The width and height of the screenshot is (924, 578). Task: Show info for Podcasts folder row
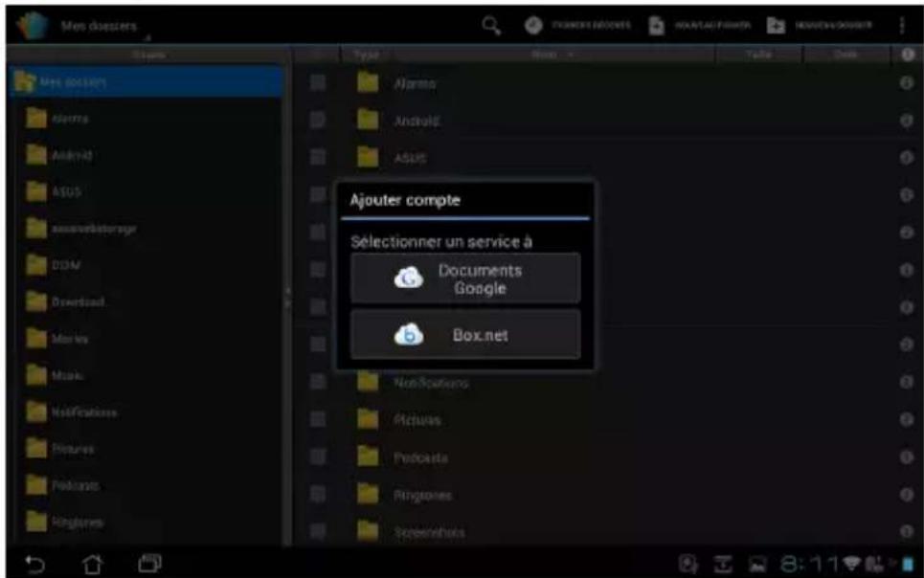coord(907,457)
